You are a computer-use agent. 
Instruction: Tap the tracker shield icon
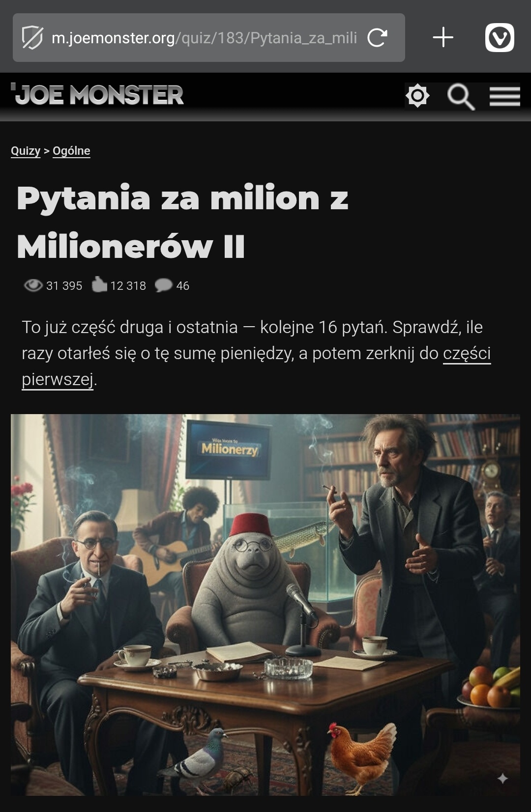(x=32, y=38)
